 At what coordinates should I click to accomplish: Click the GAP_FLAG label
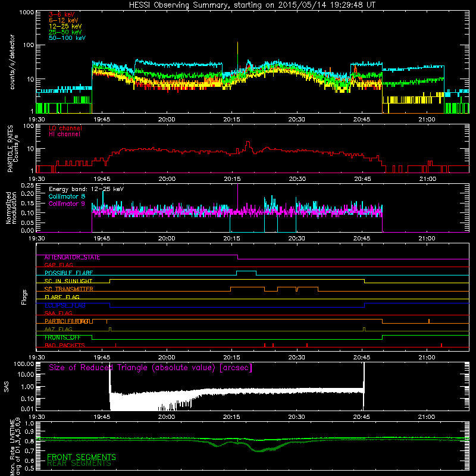pos(58,265)
